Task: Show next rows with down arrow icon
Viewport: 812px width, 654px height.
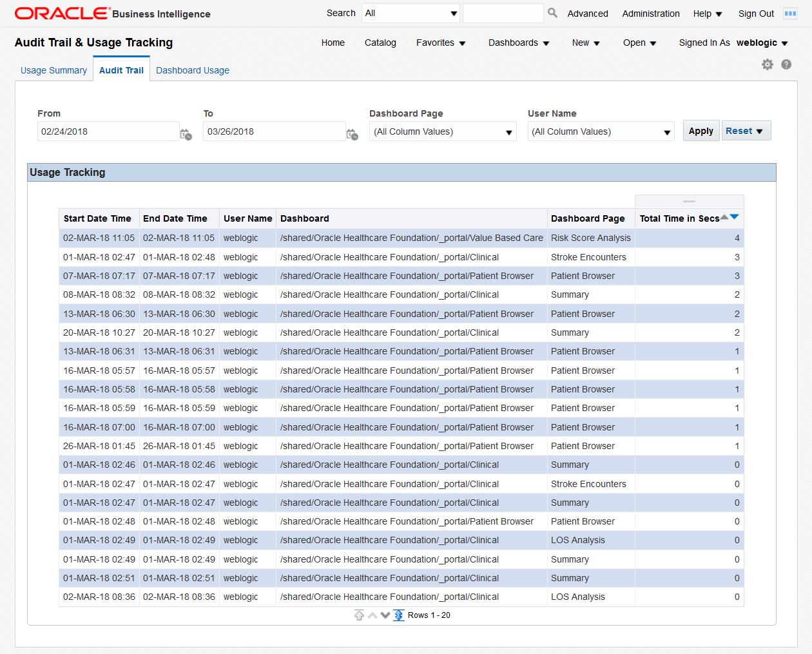Action: click(385, 615)
